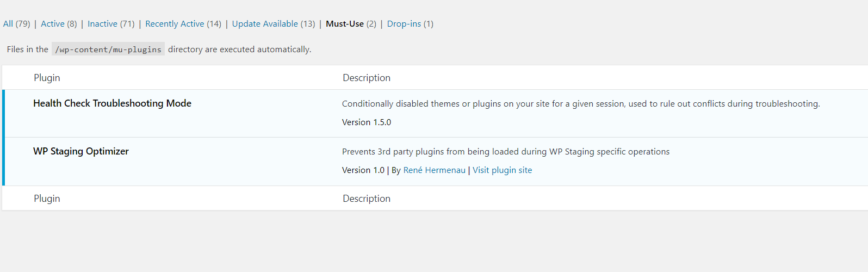The image size is (868, 272).
Task: Open the All (79) plugins filter
Action: (16, 24)
